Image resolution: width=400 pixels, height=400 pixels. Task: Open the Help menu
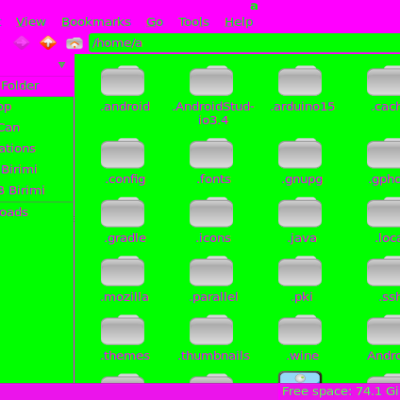(239, 22)
